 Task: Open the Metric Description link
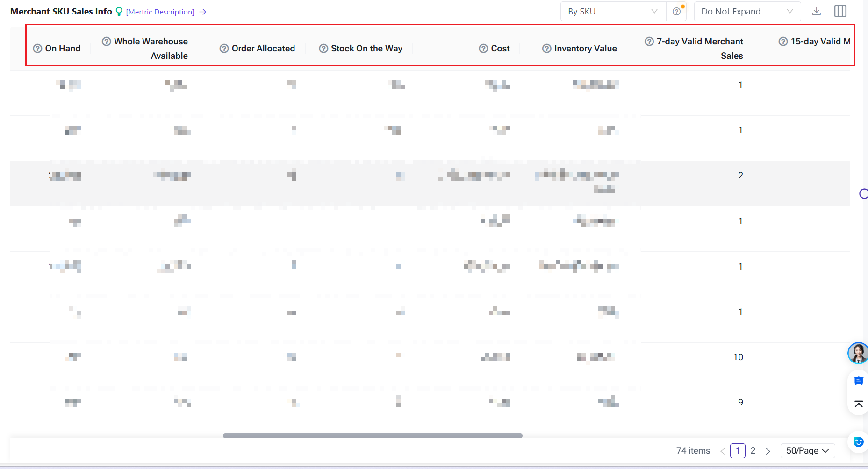click(x=160, y=12)
